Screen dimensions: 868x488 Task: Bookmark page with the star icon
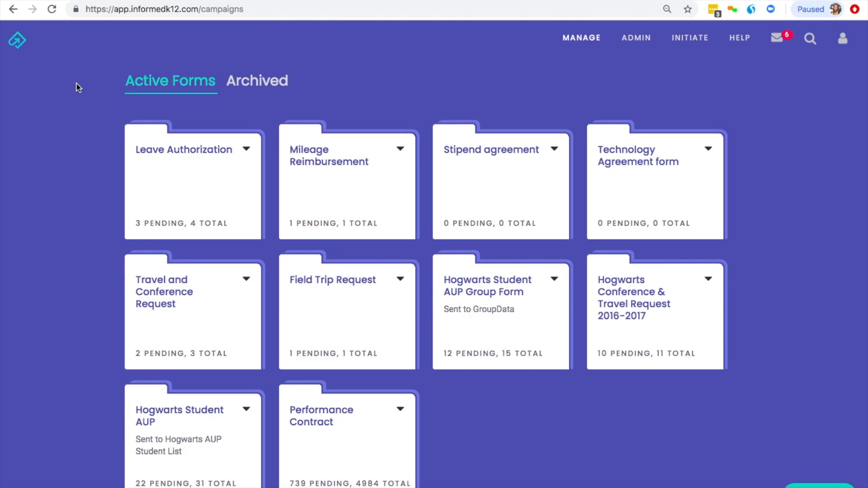[688, 9]
